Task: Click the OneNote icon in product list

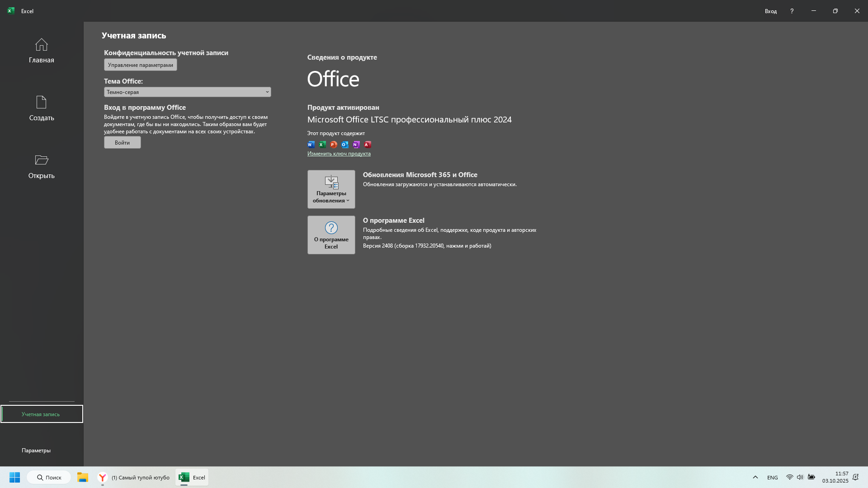Action: pyautogui.click(x=356, y=145)
